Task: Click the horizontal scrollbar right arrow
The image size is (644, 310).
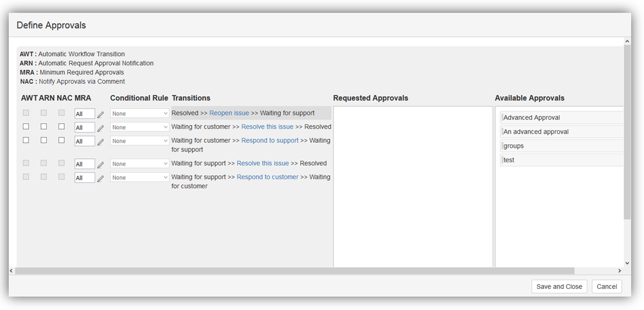Action: click(619, 271)
